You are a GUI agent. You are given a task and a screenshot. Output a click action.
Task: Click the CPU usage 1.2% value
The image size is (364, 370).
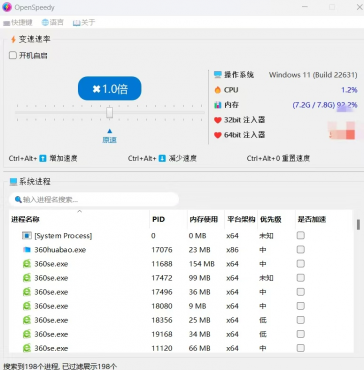pos(349,90)
